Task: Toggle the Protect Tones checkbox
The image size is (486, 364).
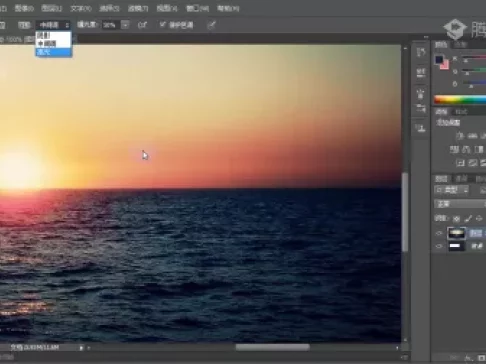Action: [x=162, y=24]
